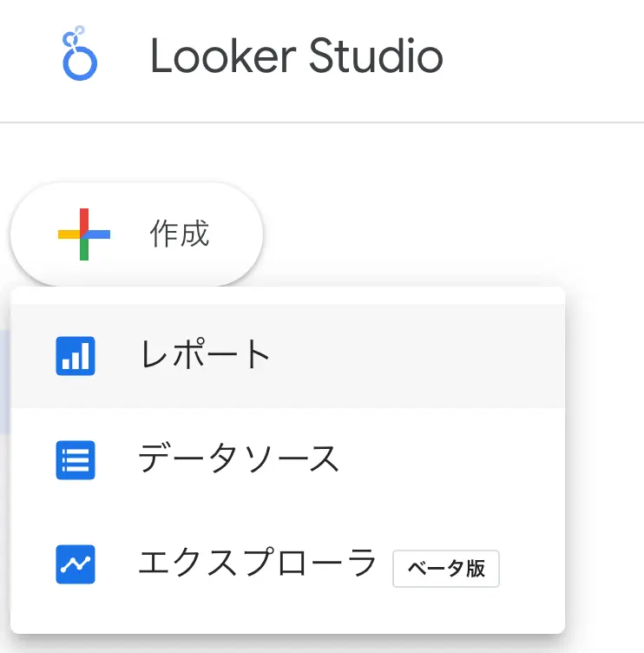This screenshot has height=653, width=644.
Task: Click the エクスプローラ text label
Action: (x=257, y=562)
